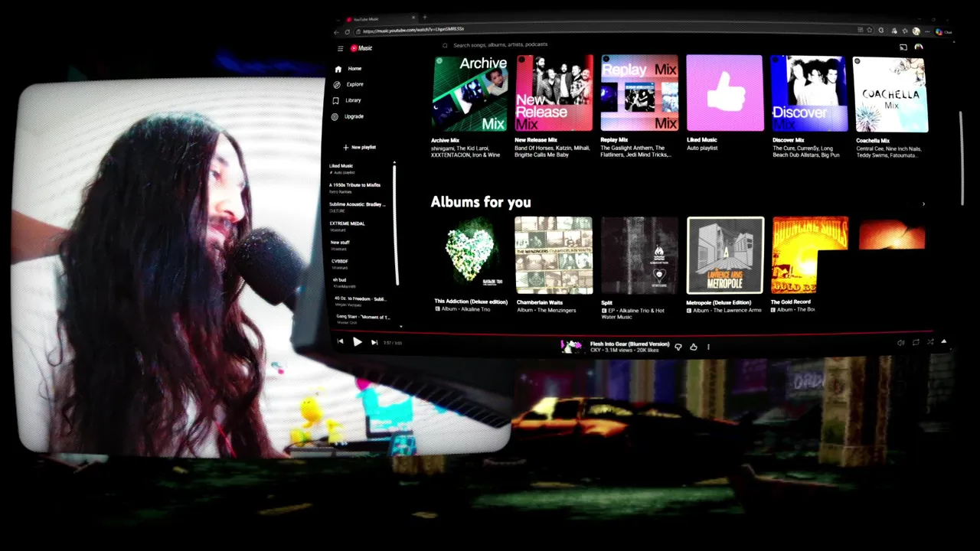This screenshot has width=980, height=551.
Task: Show next albums with right arrow
Action: point(923,204)
